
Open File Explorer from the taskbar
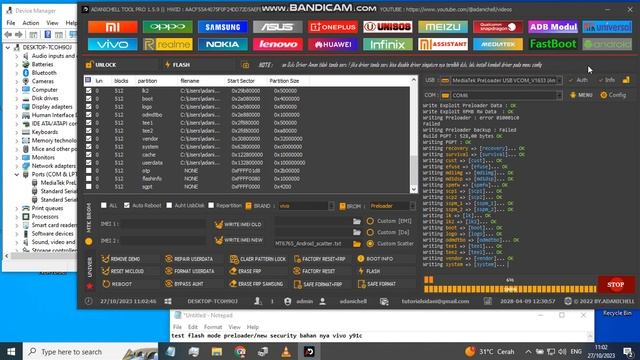pos(217,351)
